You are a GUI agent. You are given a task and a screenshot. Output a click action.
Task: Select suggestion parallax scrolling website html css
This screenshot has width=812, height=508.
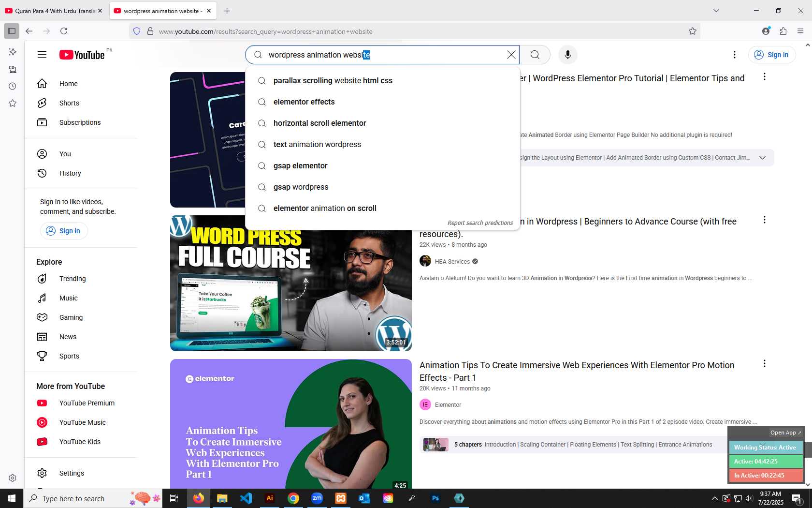[x=382, y=81]
